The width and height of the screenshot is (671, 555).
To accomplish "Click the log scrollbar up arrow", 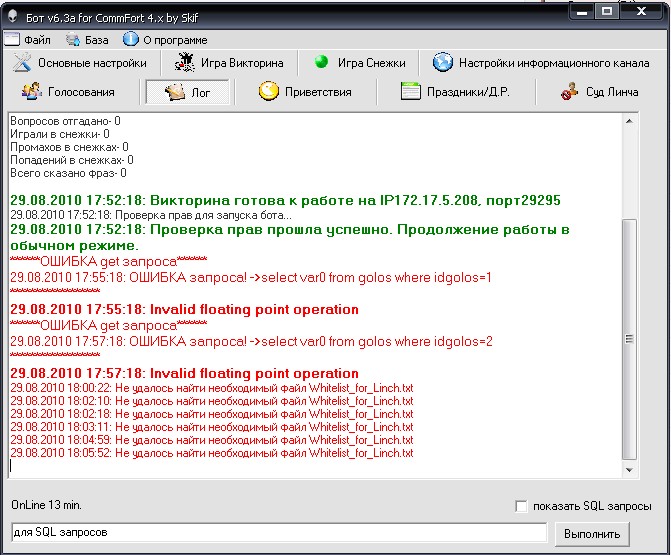I will tap(628, 123).
